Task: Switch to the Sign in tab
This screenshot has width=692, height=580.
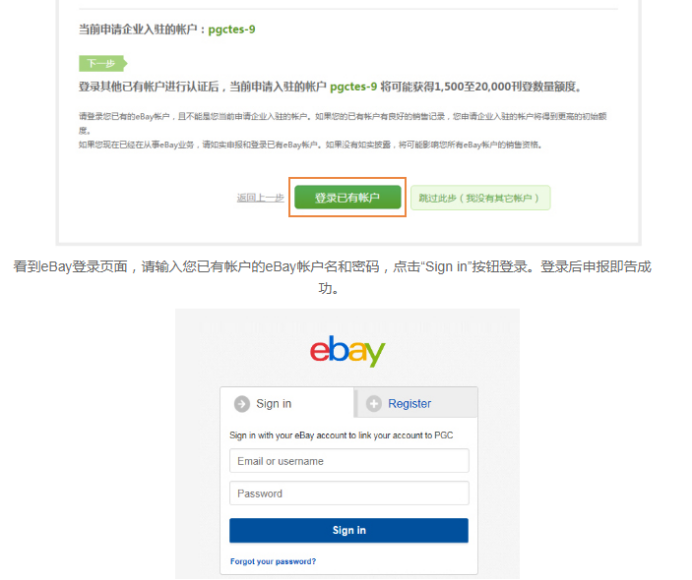Action: point(287,403)
